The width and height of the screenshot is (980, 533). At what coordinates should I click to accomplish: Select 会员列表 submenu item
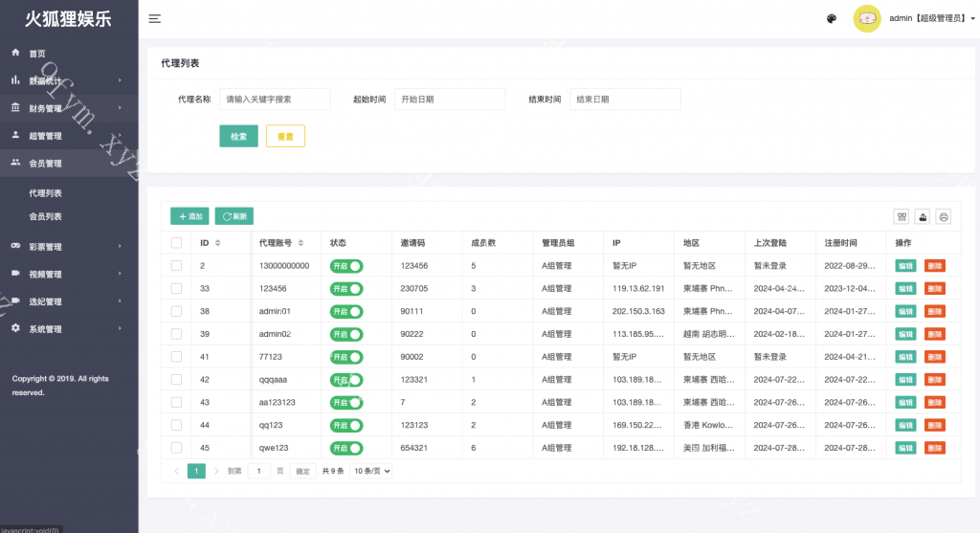pos(45,216)
